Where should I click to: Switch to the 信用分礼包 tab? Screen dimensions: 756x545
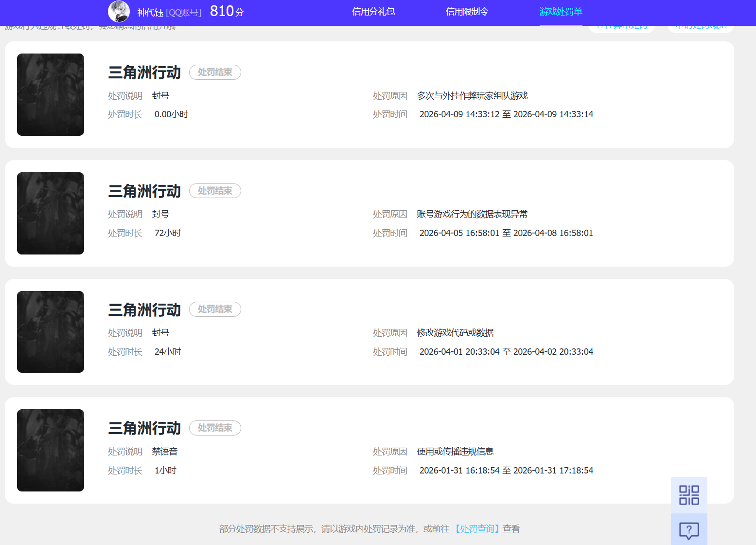(x=373, y=12)
